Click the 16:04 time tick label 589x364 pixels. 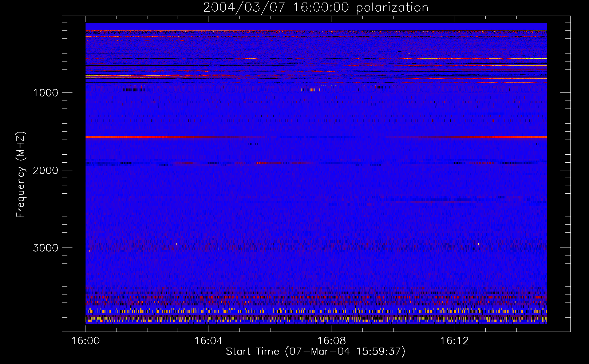pyautogui.click(x=208, y=341)
